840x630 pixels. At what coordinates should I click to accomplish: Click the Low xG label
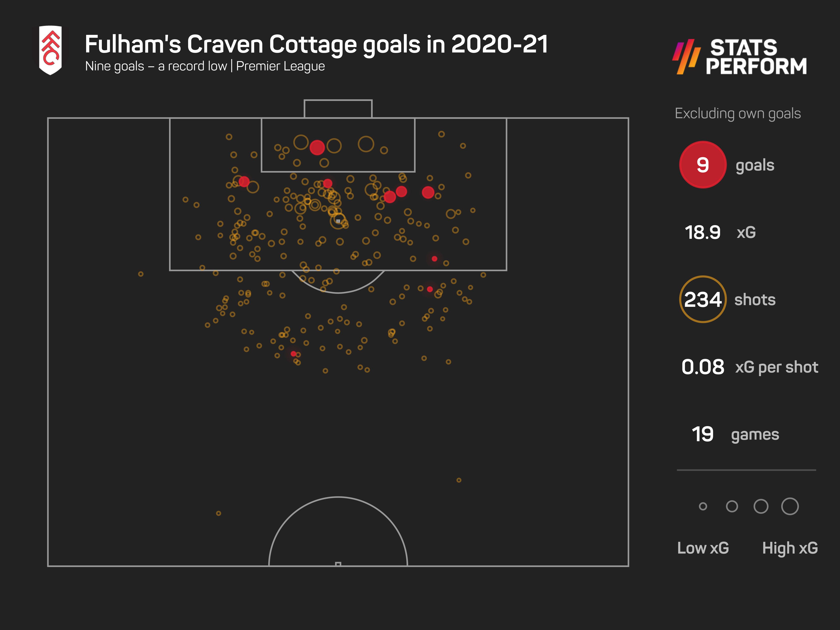coord(703,548)
